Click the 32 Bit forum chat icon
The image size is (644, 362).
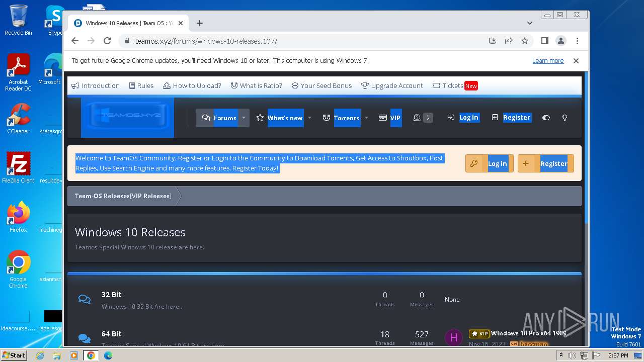(85, 300)
